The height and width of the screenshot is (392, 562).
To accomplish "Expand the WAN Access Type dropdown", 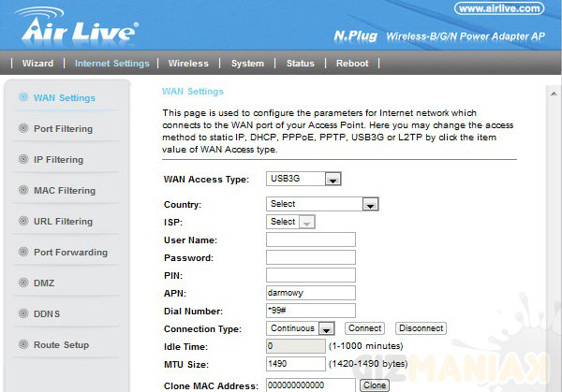I will click(x=303, y=179).
